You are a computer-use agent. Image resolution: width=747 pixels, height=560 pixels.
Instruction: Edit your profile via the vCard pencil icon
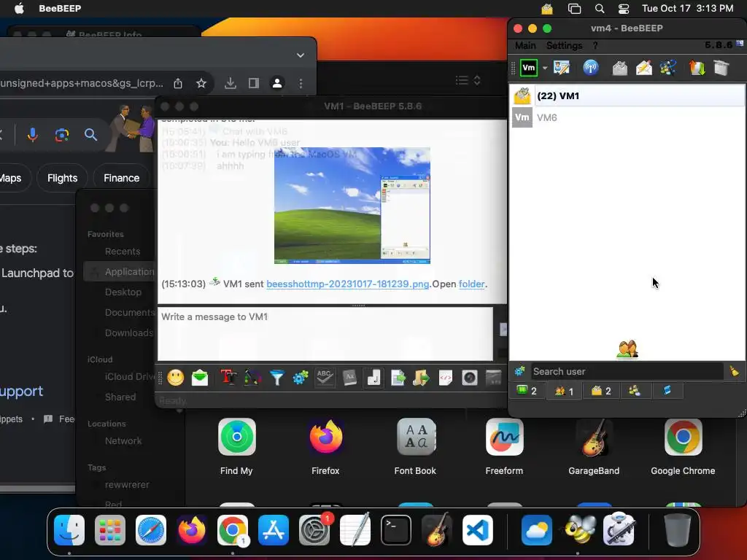562,68
